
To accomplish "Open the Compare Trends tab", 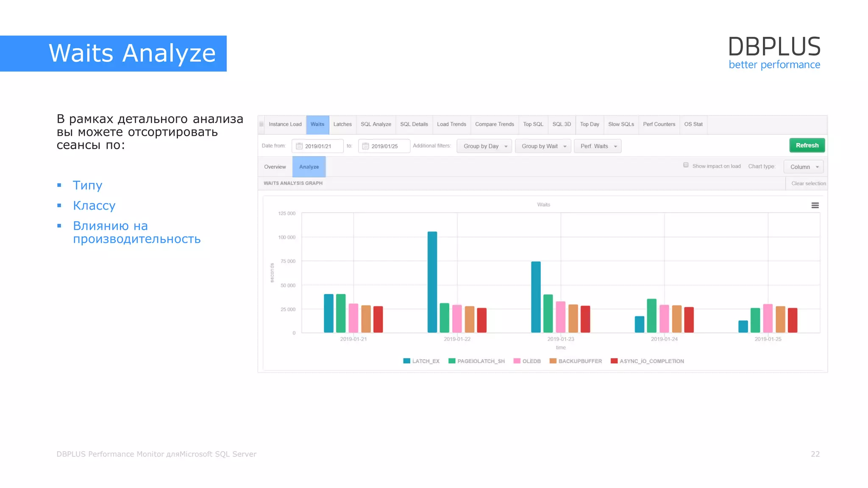I will (x=495, y=124).
